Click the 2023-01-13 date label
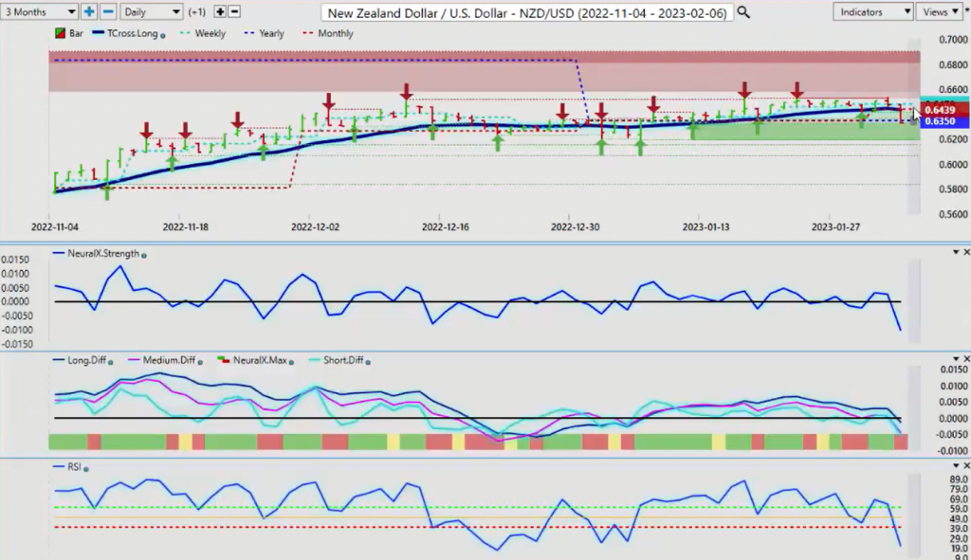971x560 pixels. point(705,227)
